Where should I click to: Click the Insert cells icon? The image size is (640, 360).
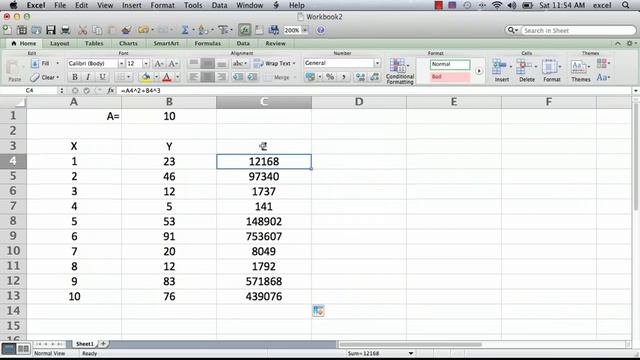coord(500,67)
